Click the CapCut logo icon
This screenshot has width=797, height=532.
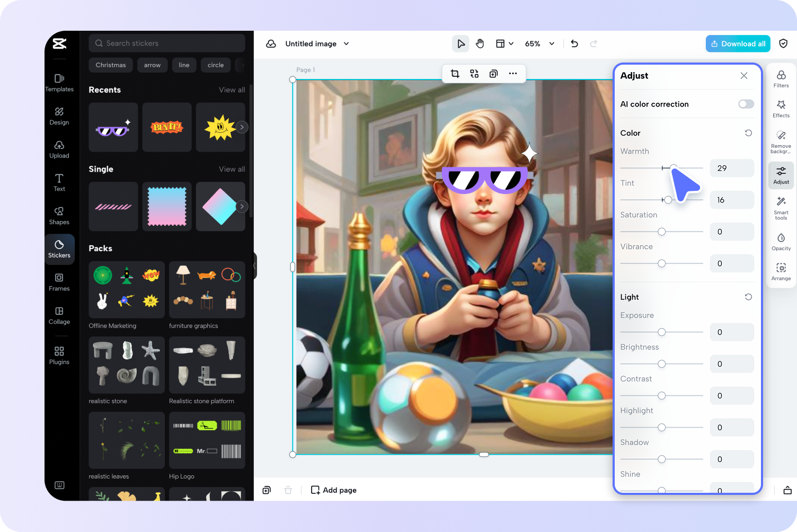(x=59, y=43)
